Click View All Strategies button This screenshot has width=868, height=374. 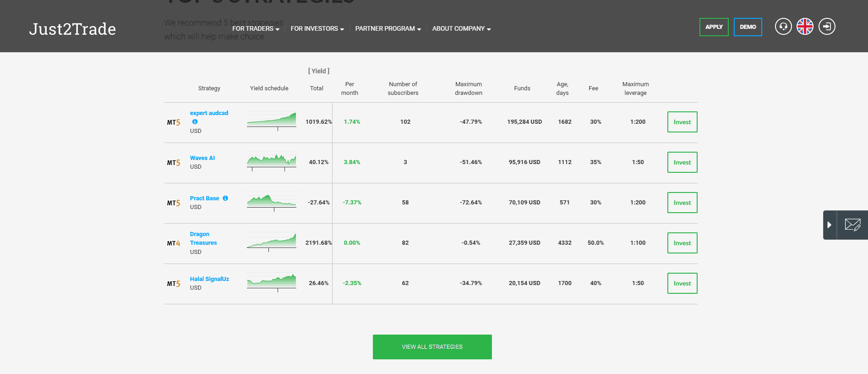(432, 347)
